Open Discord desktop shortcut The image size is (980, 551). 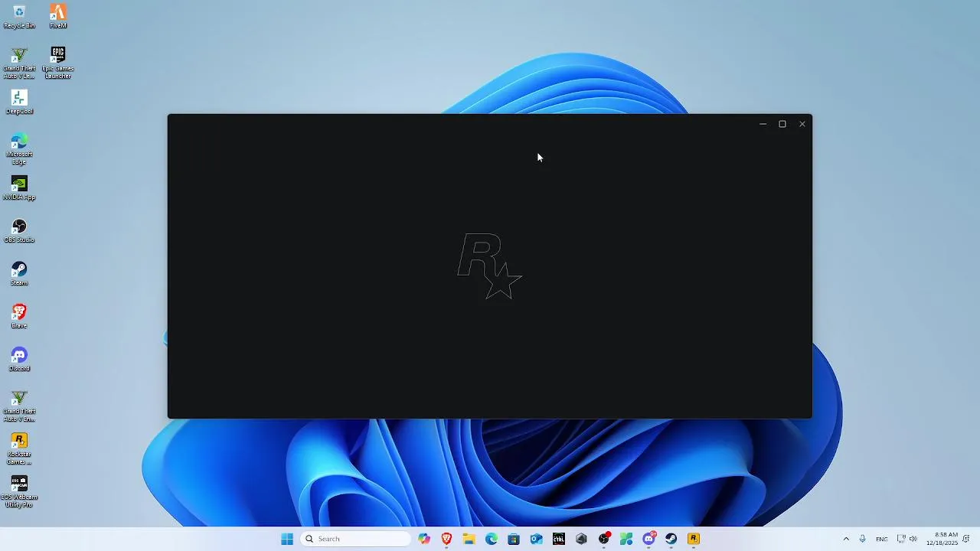tap(19, 359)
